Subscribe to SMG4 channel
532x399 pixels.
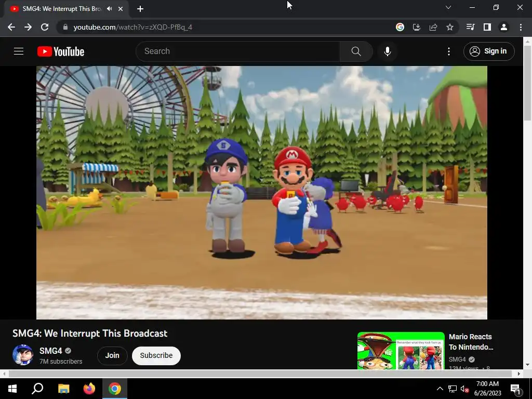156,355
